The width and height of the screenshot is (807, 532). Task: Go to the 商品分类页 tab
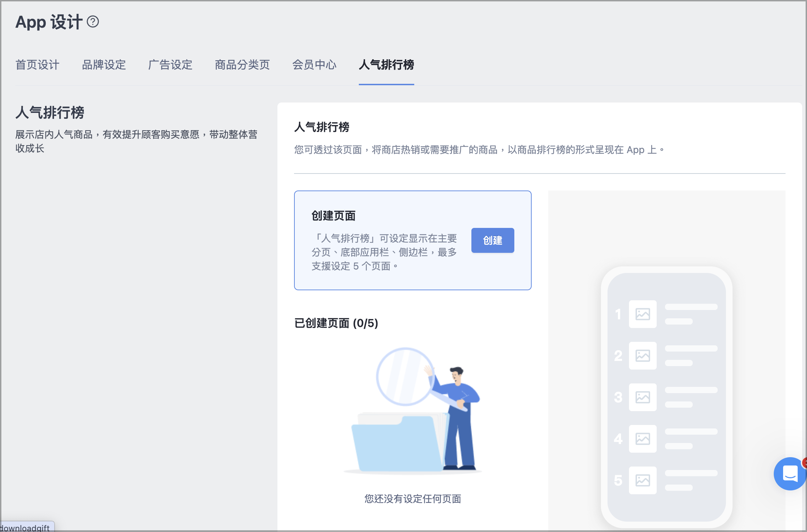(x=242, y=65)
